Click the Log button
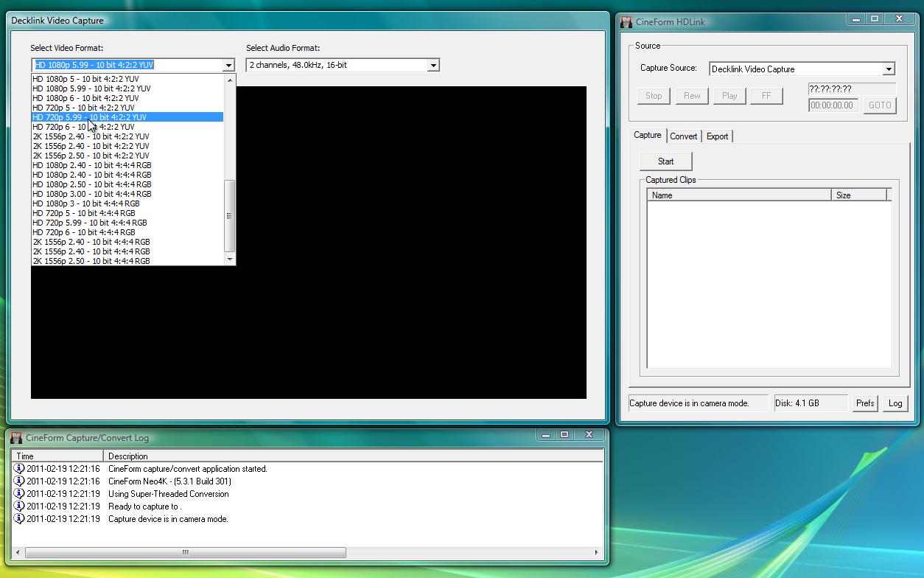 (x=895, y=403)
